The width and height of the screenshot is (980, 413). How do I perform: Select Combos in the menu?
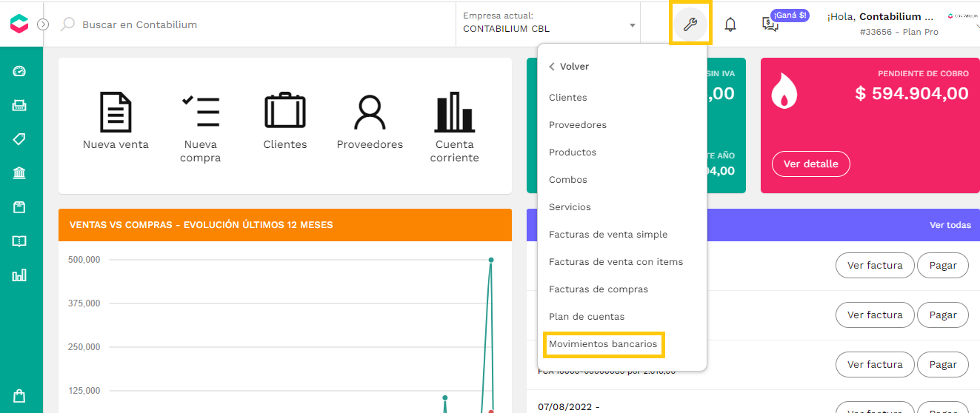pos(568,180)
